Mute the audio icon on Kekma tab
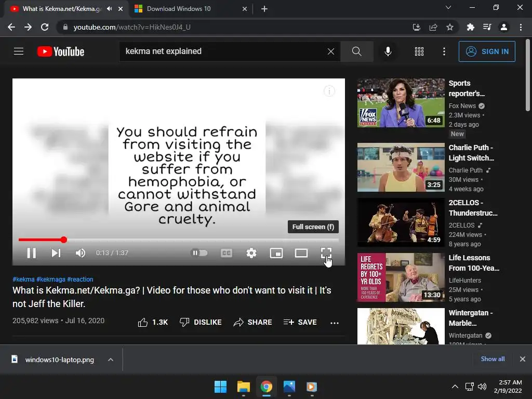The width and height of the screenshot is (532, 399). (110, 9)
